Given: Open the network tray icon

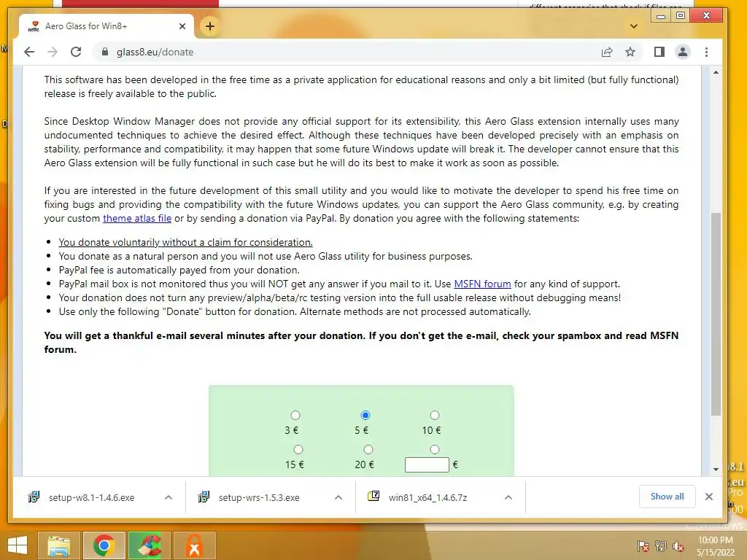Looking at the screenshot, I should (661, 546).
